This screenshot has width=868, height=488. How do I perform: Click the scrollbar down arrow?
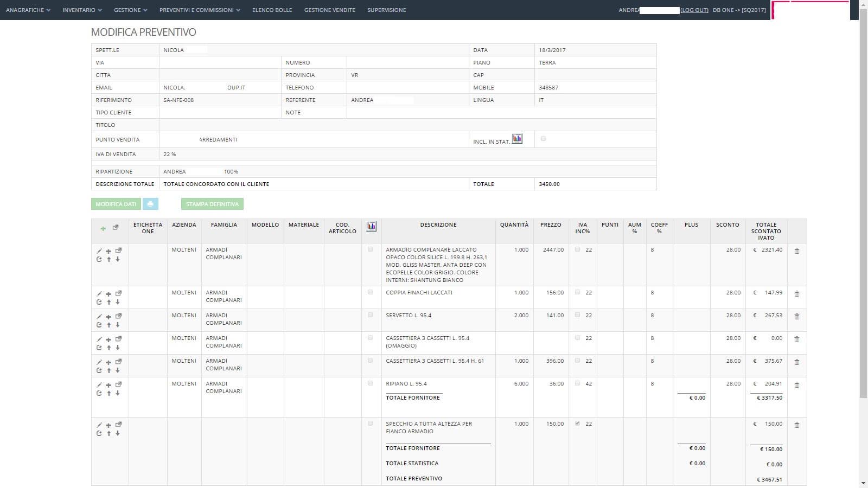point(863,483)
